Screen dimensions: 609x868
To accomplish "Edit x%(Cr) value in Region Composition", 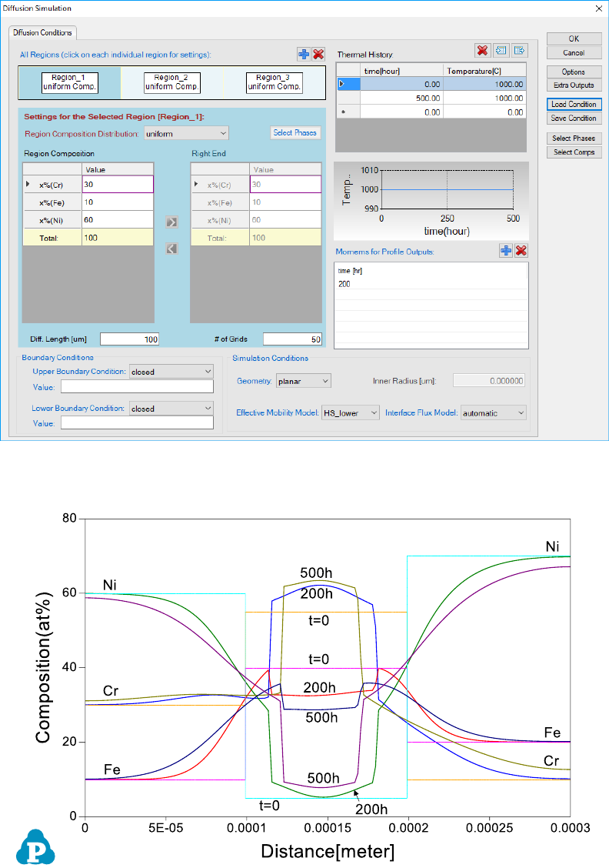I will pyautogui.click(x=118, y=185).
